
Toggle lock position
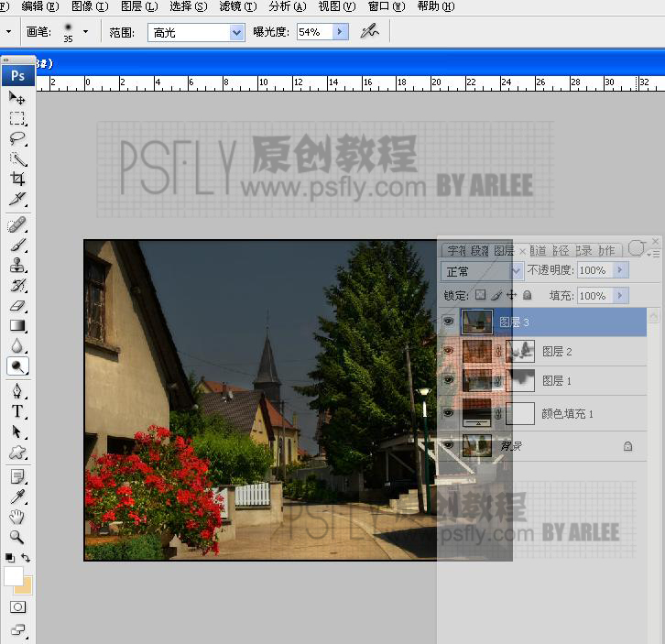tap(511, 295)
